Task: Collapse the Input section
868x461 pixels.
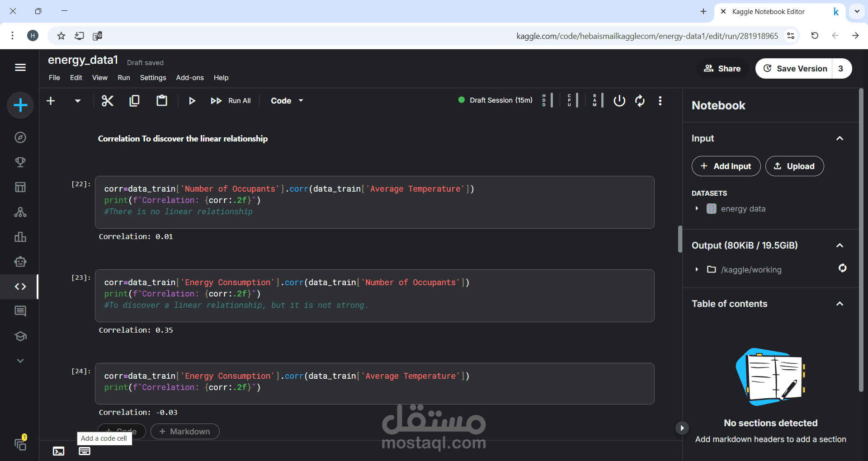Action: click(x=840, y=138)
